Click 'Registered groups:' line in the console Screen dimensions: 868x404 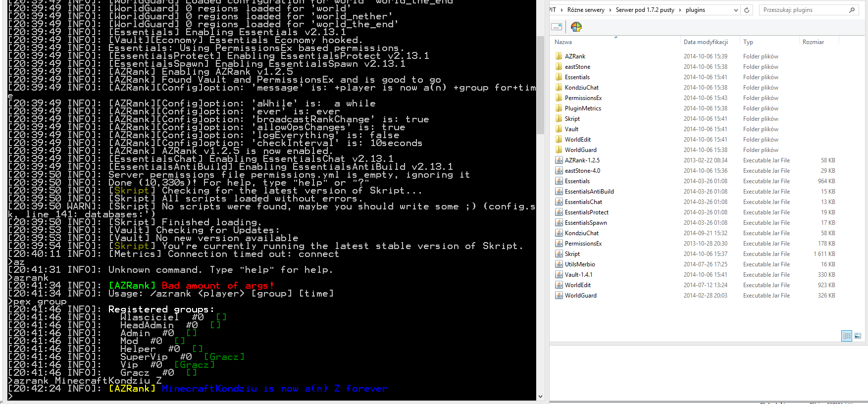click(x=161, y=309)
